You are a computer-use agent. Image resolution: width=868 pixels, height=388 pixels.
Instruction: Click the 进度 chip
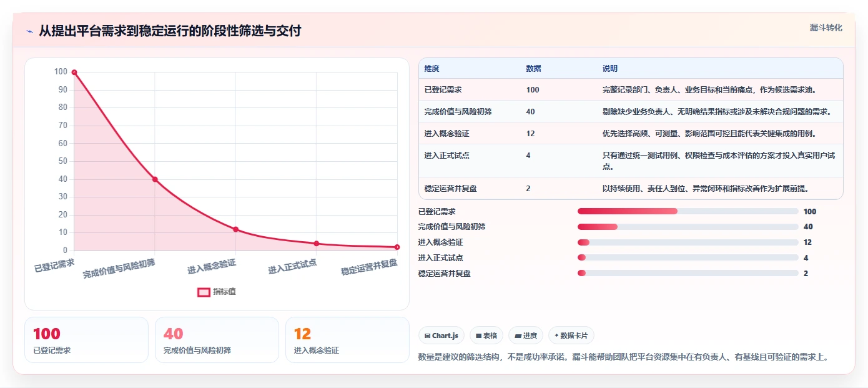click(x=526, y=336)
